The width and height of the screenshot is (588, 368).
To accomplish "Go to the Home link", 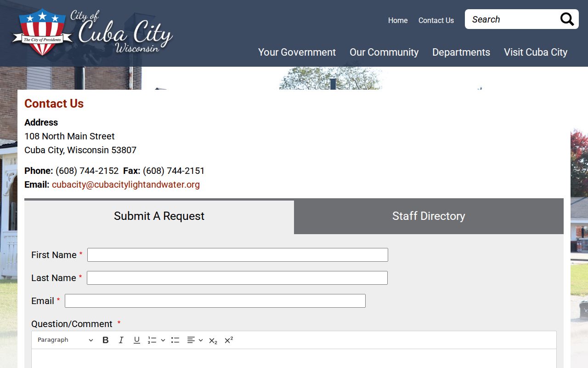I will [398, 20].
